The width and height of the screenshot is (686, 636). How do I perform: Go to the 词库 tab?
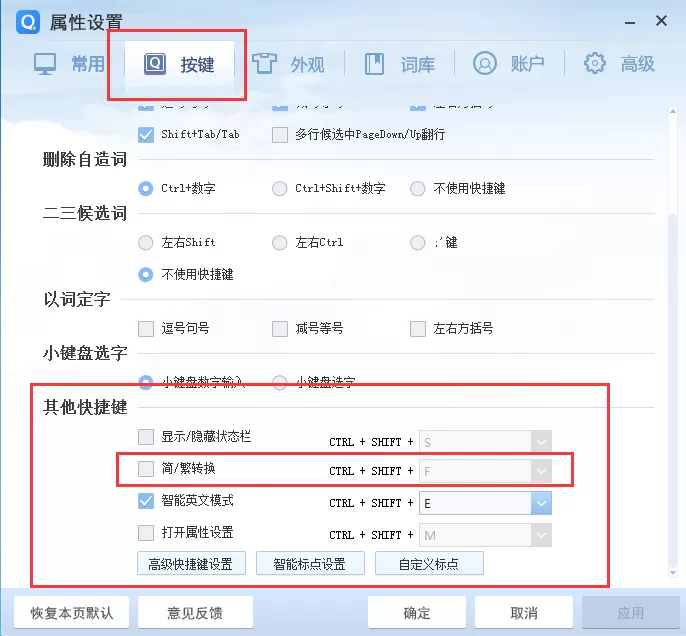point(399,64)
